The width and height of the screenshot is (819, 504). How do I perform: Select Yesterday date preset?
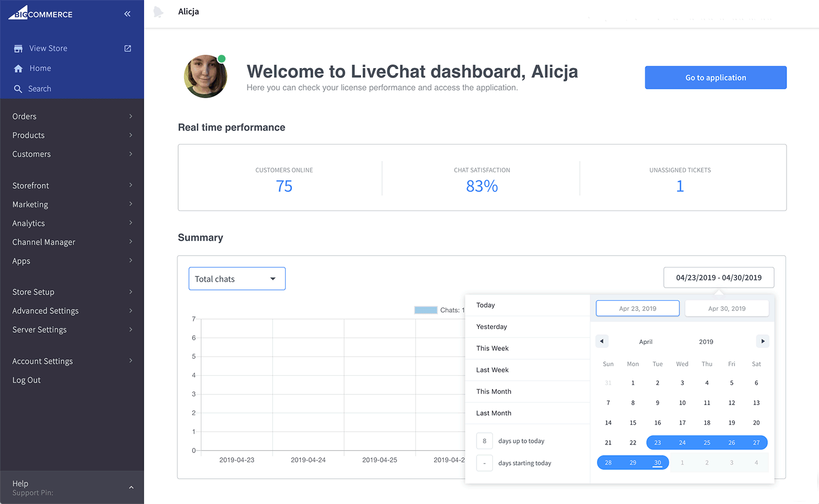point(528,327)
